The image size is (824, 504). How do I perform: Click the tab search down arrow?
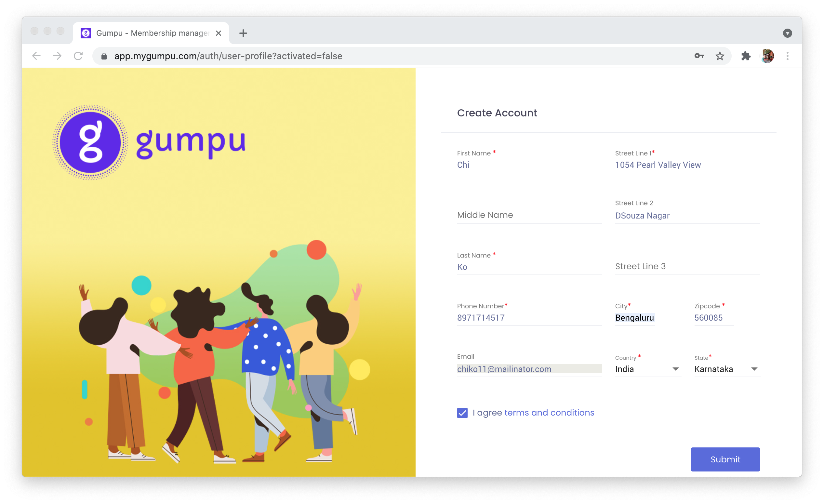click(x=788, y=33)
